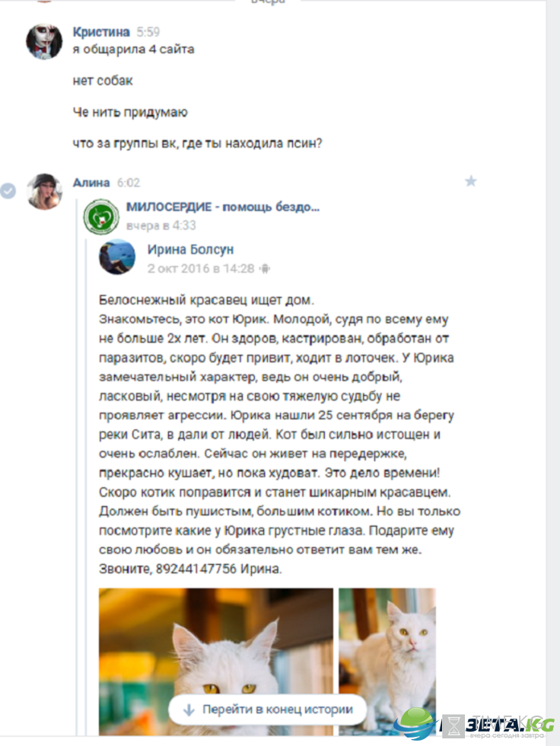Open Ирина Болсун author name link
The image size is (560, 746).
coord(191,250)
